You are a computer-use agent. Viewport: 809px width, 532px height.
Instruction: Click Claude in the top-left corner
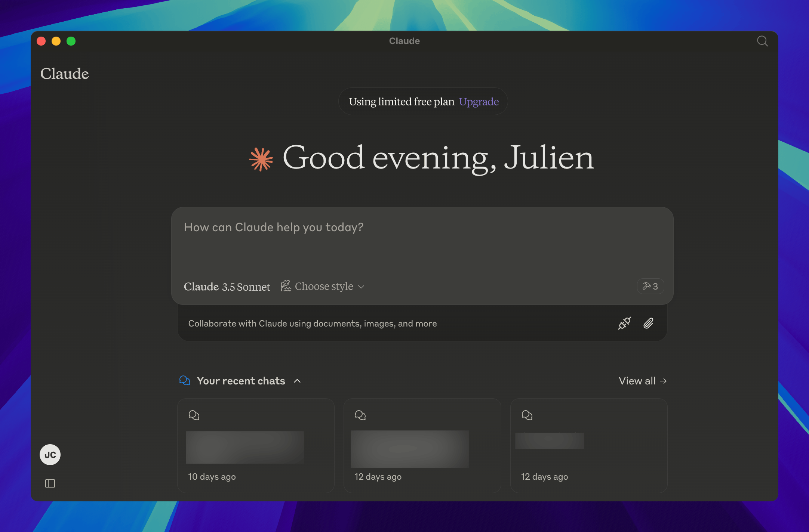pos(65,74)
